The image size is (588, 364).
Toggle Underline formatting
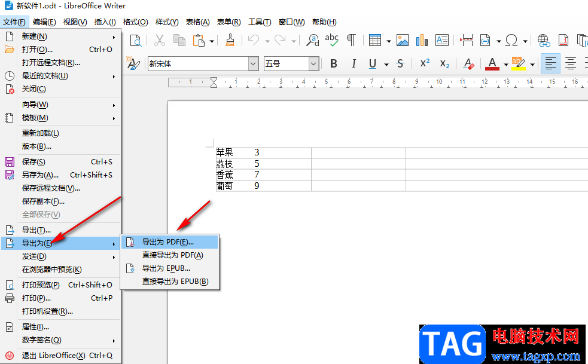(373, 64)
